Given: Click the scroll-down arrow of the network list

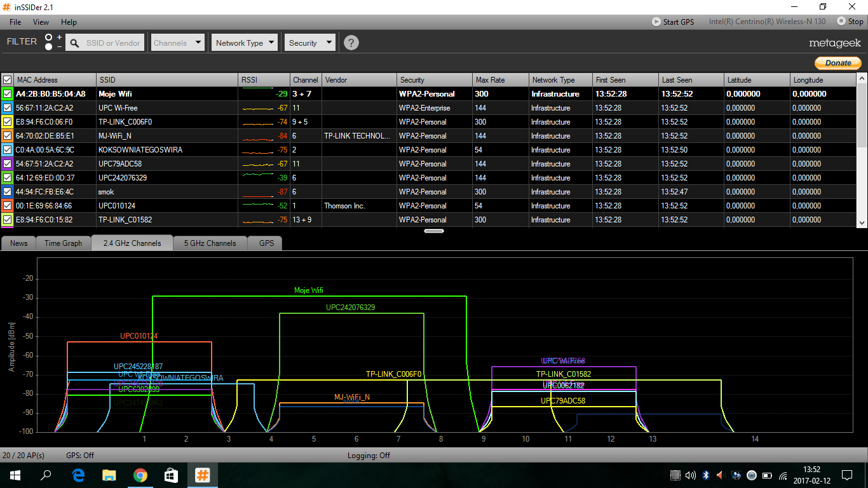Looking at the screenshot, I should 862,222.
